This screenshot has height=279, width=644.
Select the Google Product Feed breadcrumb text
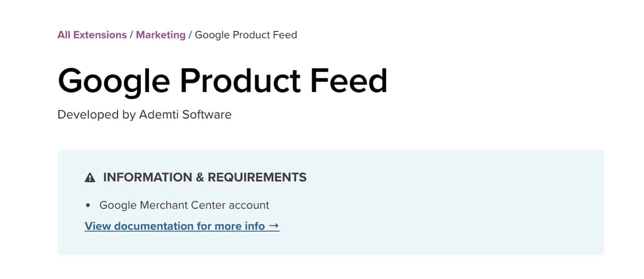tap(246, 35)
